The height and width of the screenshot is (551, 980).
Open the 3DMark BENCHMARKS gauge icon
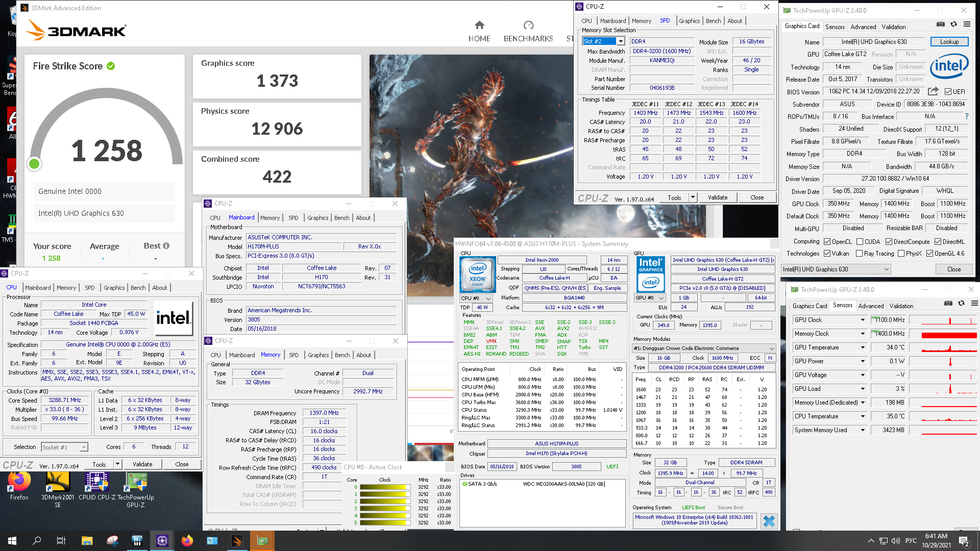pos(528,25)
